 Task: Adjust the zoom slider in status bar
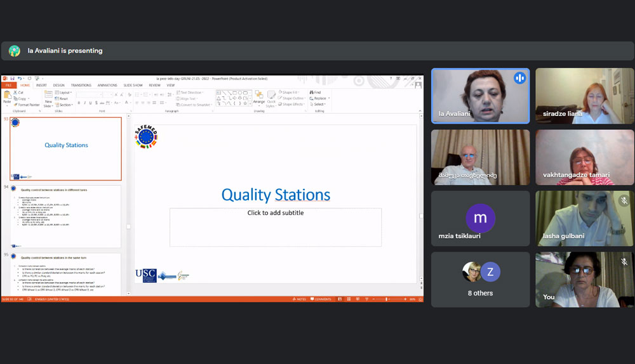coord(387,299)
